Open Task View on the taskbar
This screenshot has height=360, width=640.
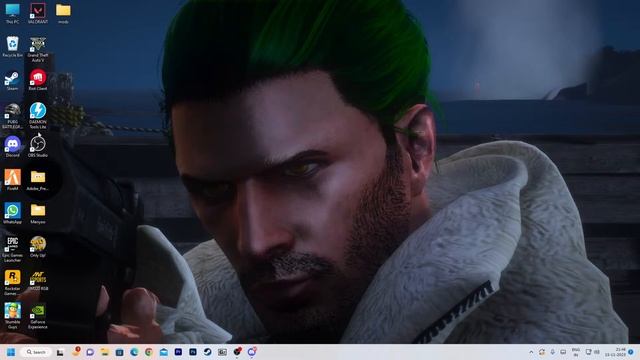point(60,352)
